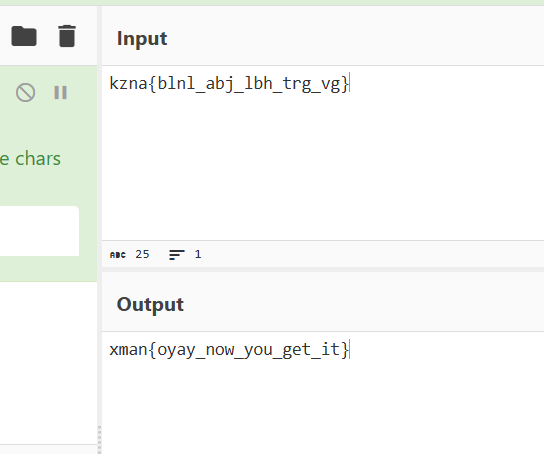Set a breakpoint with the pause icon
The height and width of the screenshot is (454, 544).
(x=60, y=93)
